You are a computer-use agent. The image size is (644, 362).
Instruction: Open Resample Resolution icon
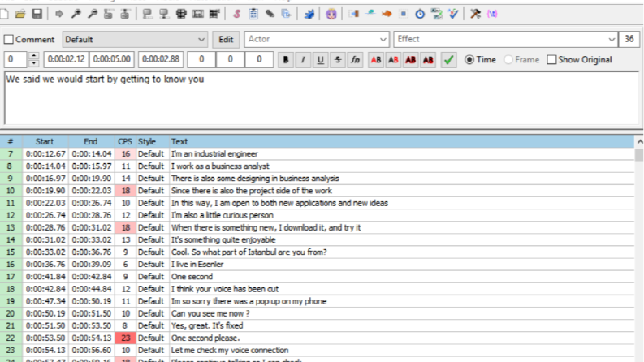[404, 14]
